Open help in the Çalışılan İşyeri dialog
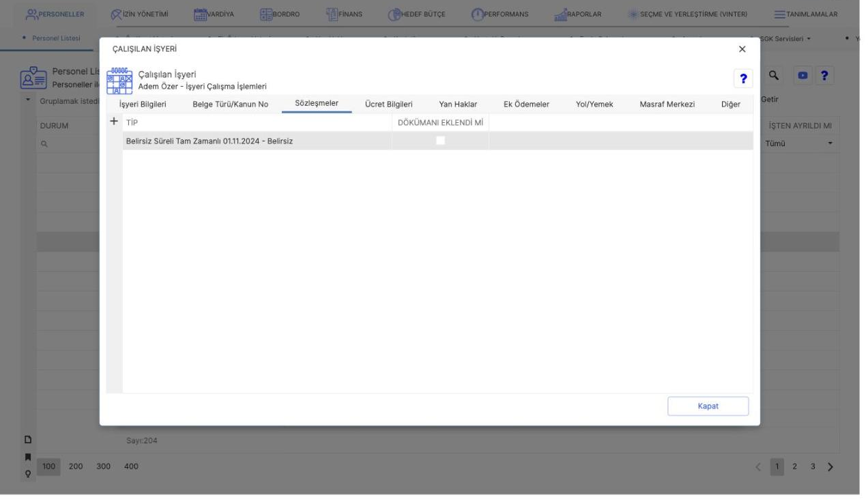 point(743,77)
